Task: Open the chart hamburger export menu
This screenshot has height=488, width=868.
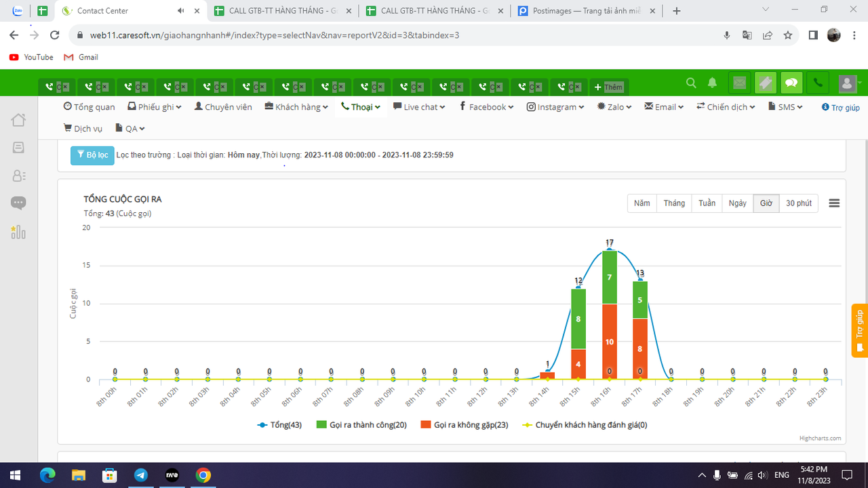Action: [834, 203]
